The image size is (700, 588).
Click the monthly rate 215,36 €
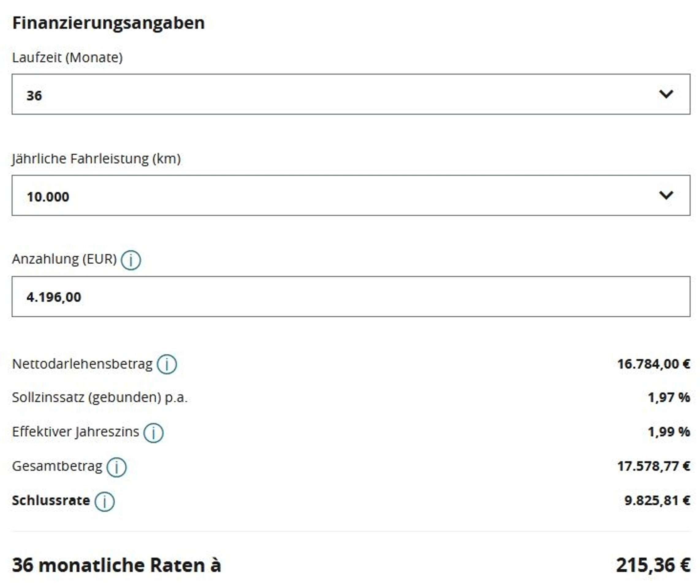pos(653,565)
